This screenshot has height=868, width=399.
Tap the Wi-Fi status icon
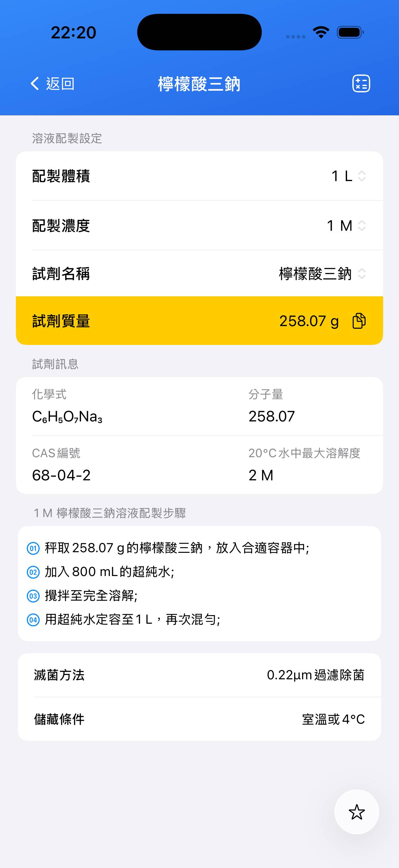pos(321,32)
